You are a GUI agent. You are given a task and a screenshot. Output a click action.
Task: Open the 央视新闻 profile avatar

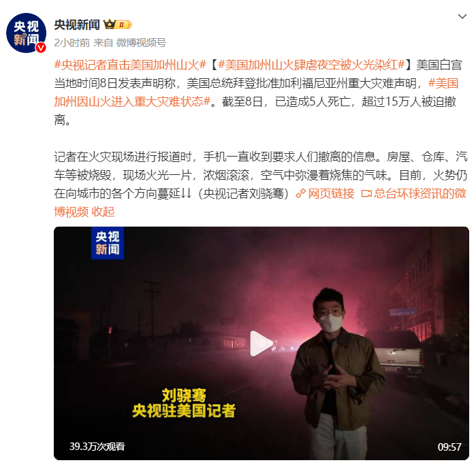tap(26, 33)
